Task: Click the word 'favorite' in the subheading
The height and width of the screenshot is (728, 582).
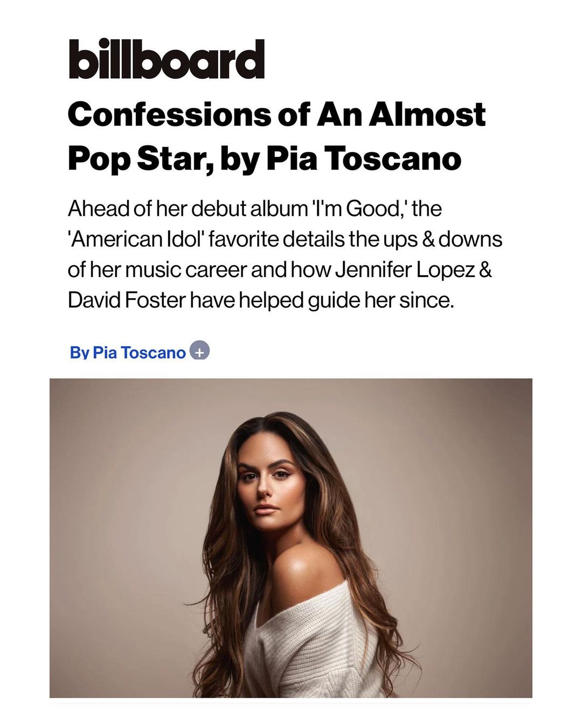Action: pyautogui.click(x=243, y=239)
